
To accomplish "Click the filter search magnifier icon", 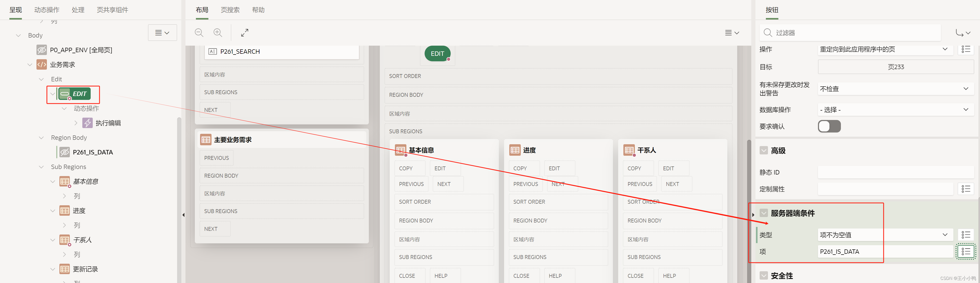I will coord(768,33).
